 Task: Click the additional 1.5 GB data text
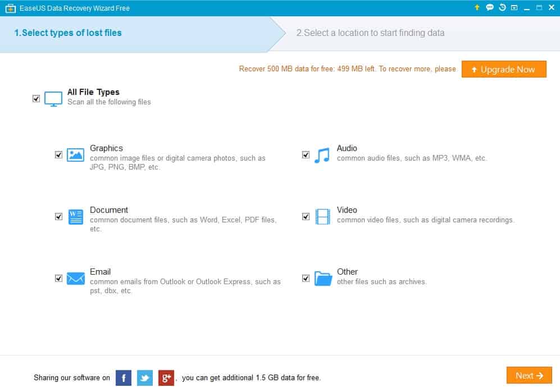click(x=252, y=378)
